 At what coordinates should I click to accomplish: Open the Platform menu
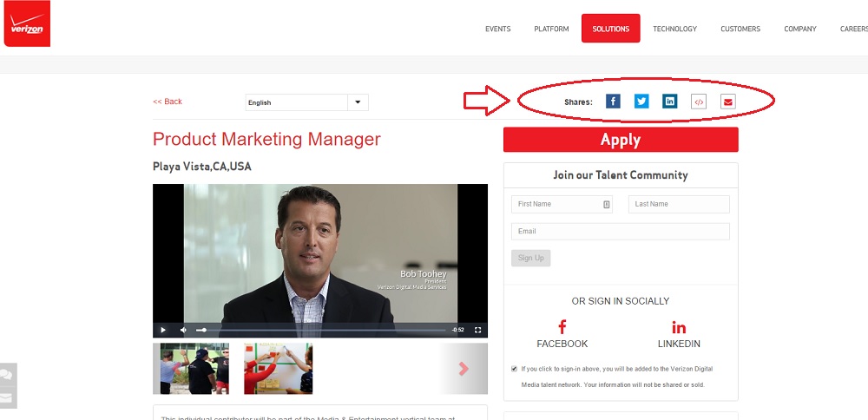(x=551, y=29)
